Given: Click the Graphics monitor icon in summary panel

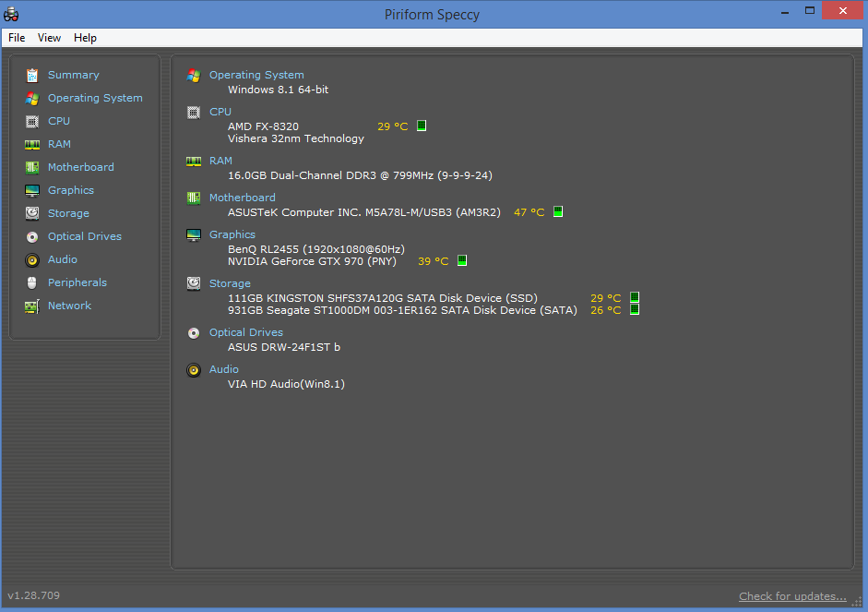Looking at the screenshot, I should pyautogui.click(x=193, y=234).
